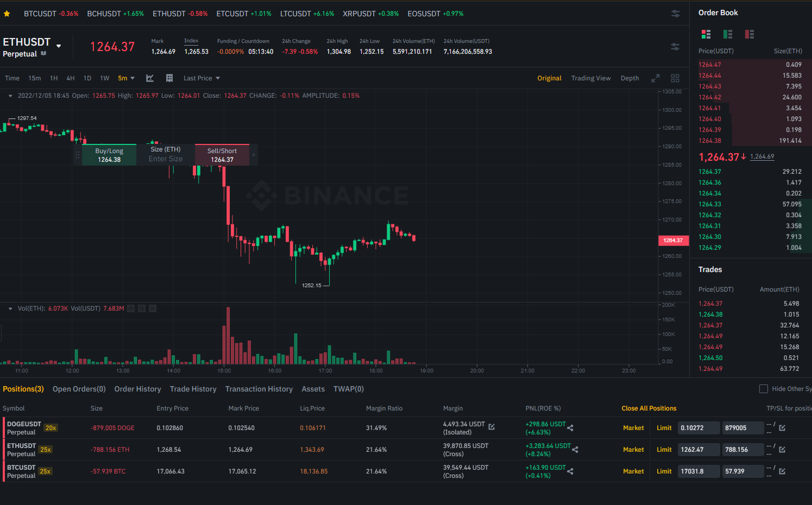Open the TWAP(0) tab
The width and height of the screenshot is (812, 505).
tap(349, 389)
